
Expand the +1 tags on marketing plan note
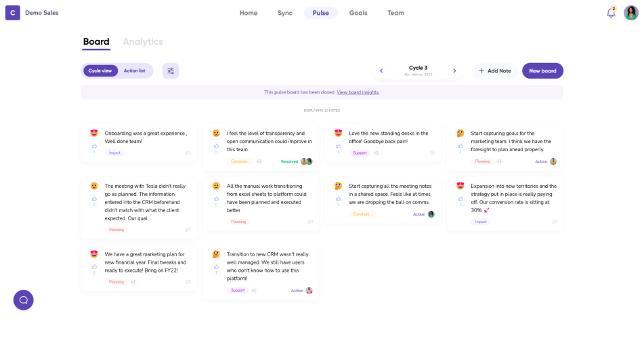[x=133, y=282]
